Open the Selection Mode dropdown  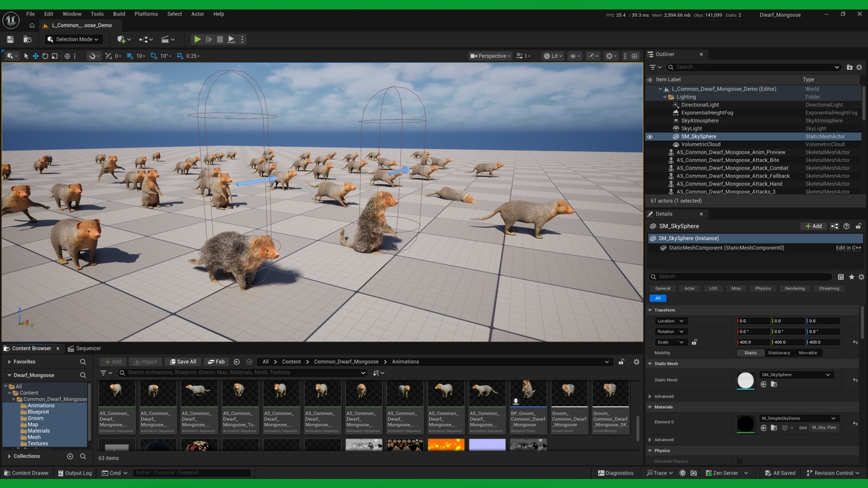[x=74, y=39]
